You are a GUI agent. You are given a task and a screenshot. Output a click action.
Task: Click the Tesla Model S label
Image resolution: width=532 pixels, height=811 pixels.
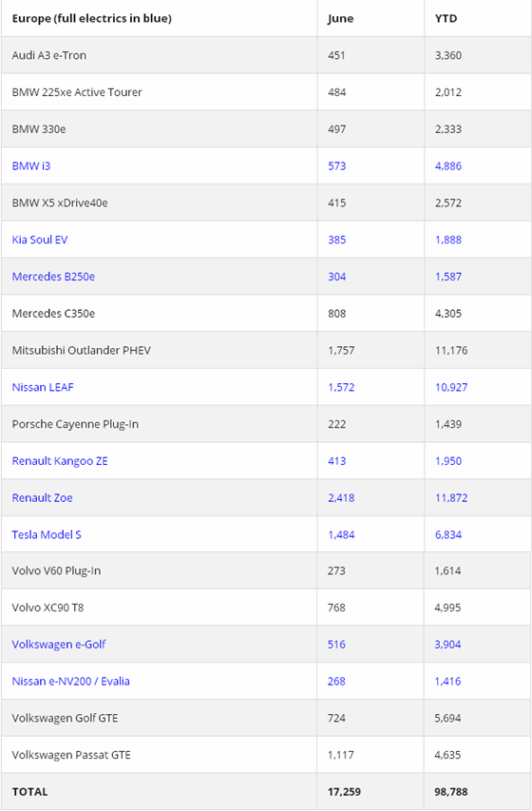click(x=47, y=534)
